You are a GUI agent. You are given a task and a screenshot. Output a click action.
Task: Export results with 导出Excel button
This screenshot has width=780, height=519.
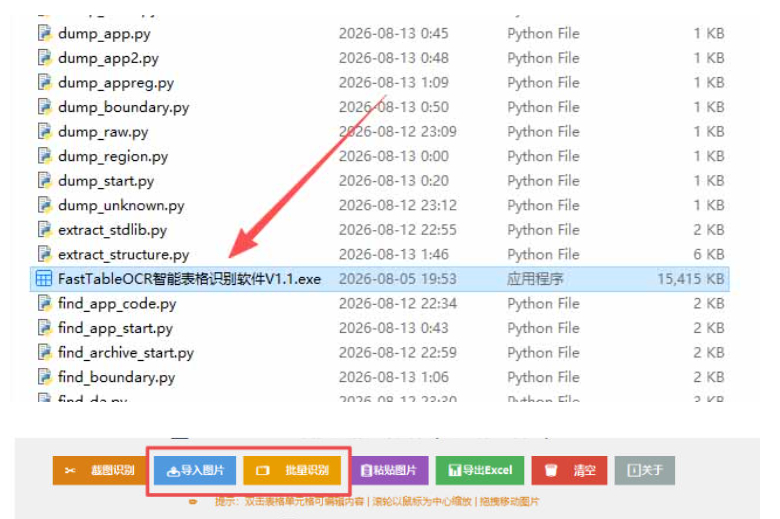480,470
